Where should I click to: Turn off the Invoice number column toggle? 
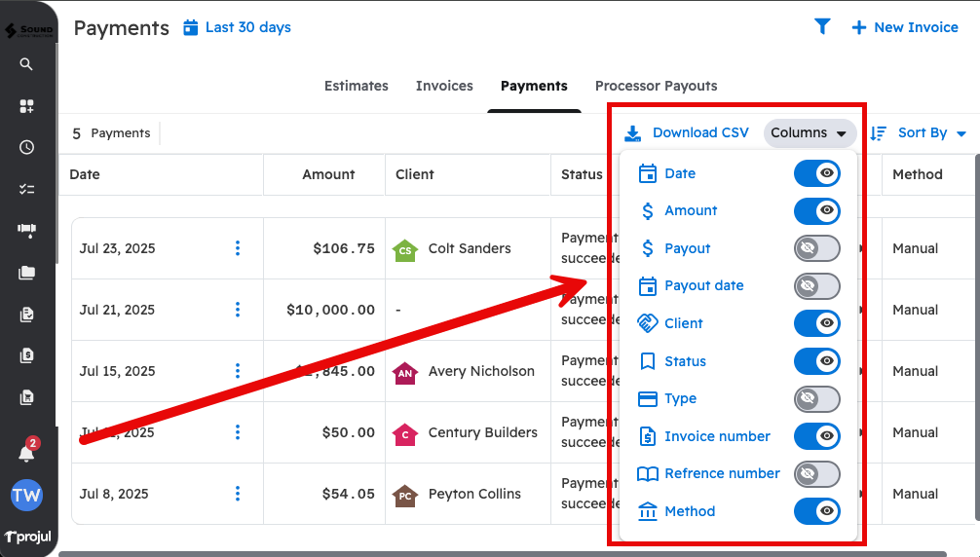click(x=816, y=436)
